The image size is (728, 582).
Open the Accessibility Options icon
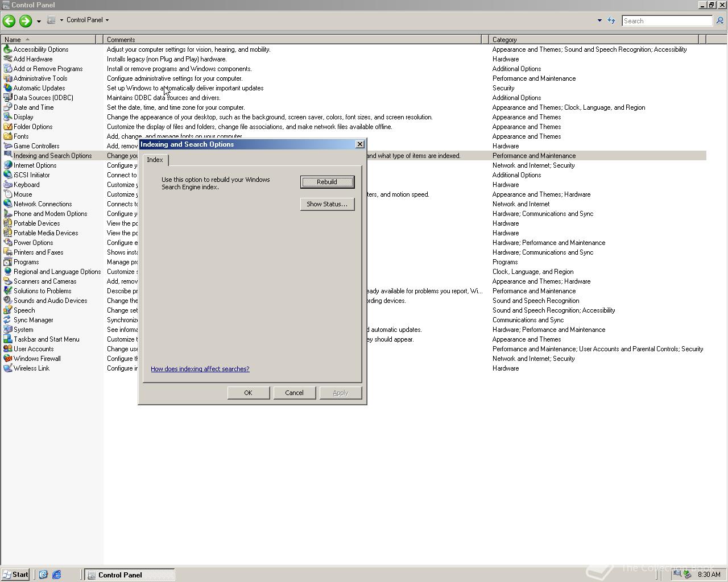(8, 49)
